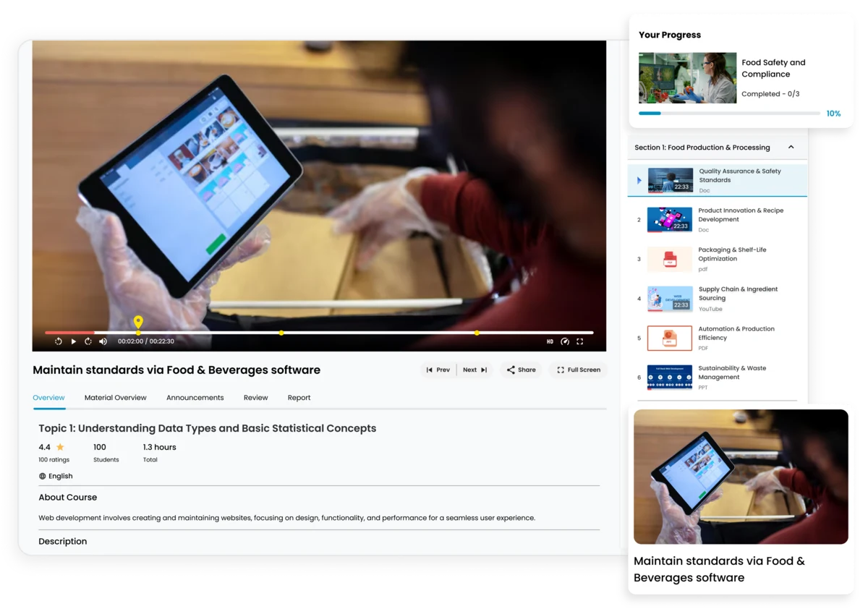868x609 pixels.
Task: Click the Full Screen button below the video
Action: click(578, 370)
